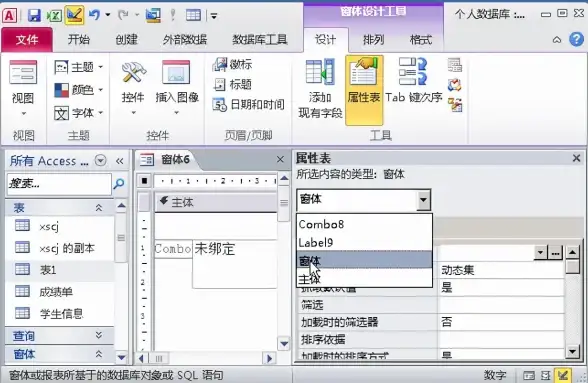588x383 pixels.
Task: Open the 控件 controls gallery
Action: [133, 88]
